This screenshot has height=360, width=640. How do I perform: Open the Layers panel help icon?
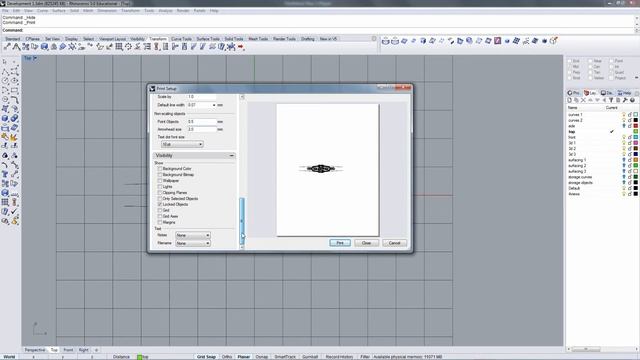tap(632, 100)
